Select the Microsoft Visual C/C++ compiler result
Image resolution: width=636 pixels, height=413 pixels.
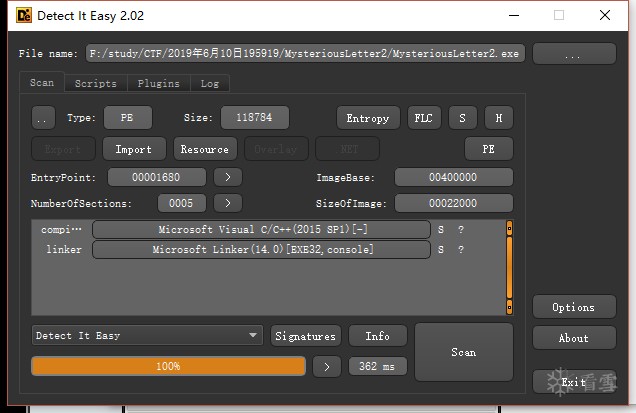[261, 230]
